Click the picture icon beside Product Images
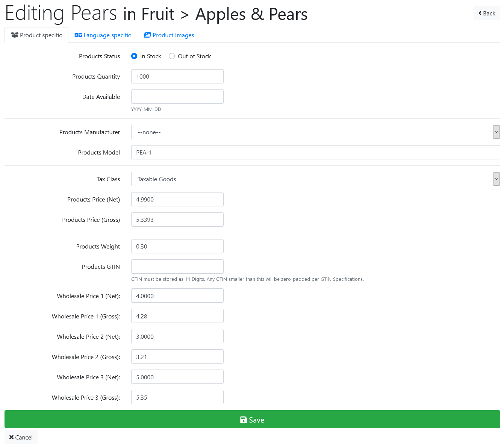 pos(147,35)
